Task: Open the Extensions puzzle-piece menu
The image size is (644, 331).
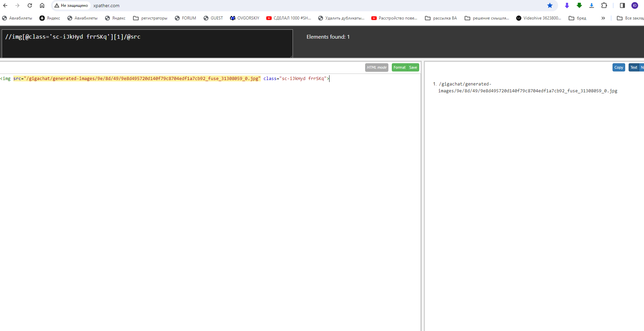Action: (x=604, y=5)
